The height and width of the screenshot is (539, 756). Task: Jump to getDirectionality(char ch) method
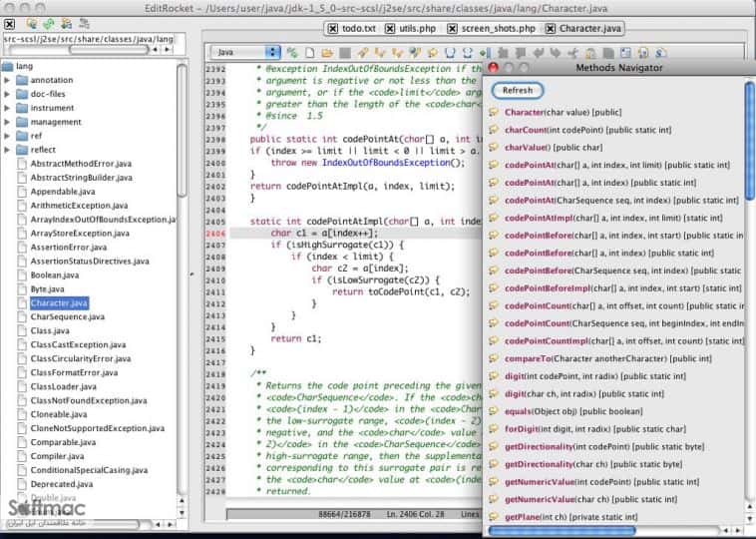coord(593,464)
